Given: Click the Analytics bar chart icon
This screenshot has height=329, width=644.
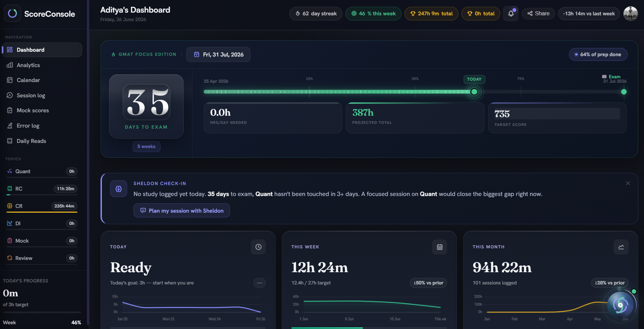Looking at the screenshot, I should pyautogui.click(x=10, y=65).
